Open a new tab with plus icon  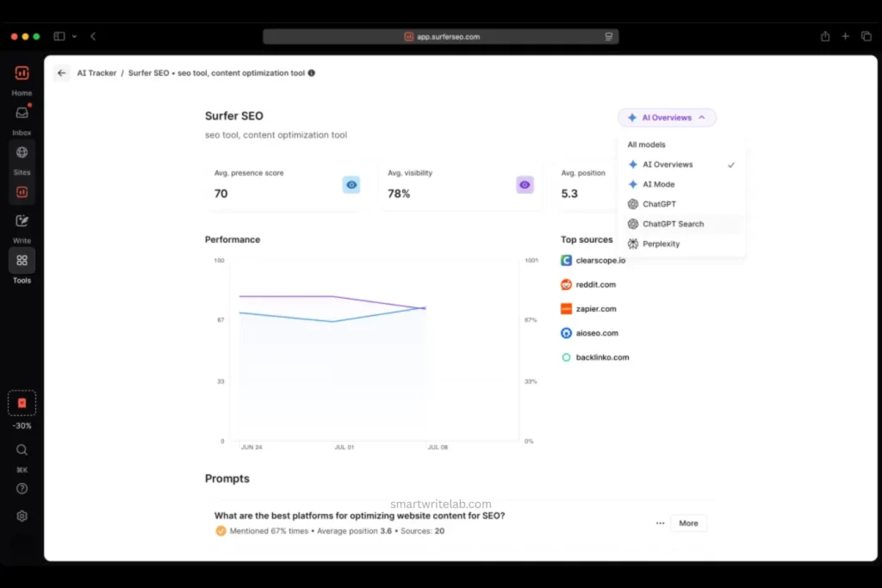846,36
